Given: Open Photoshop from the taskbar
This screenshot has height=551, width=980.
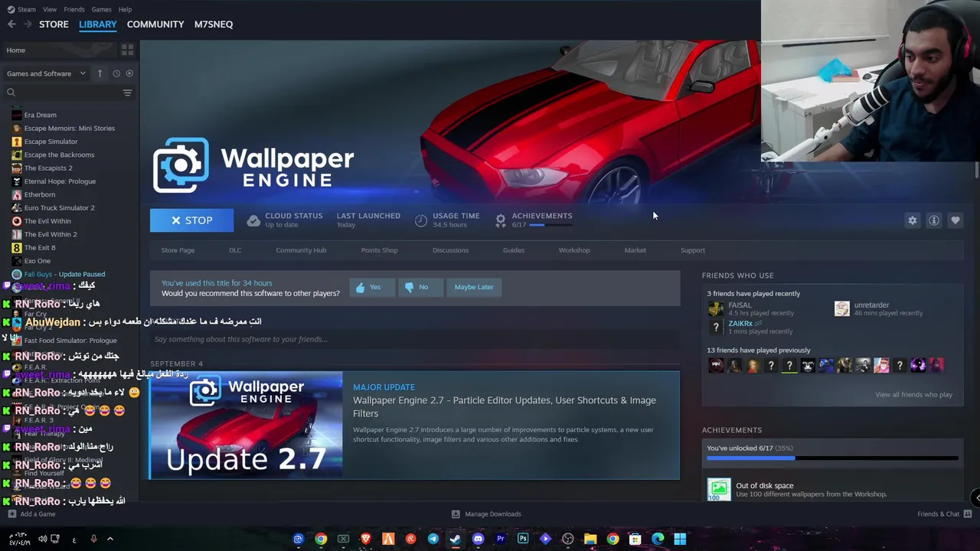Looking at the screenshot, I should click(523, 539).
